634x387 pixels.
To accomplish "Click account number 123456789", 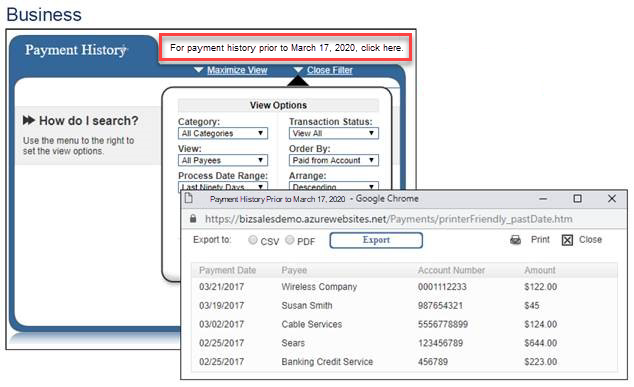I will (x=440, y=343).
